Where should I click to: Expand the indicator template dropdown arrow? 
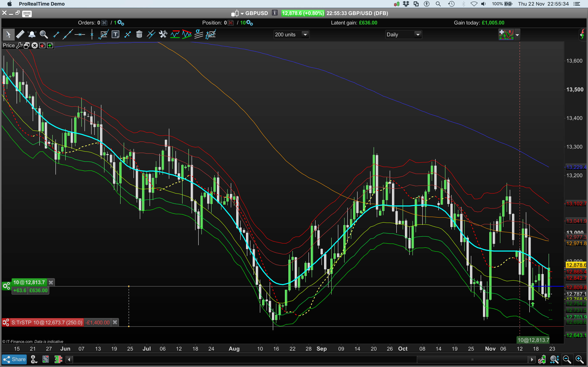coord(517,35)
